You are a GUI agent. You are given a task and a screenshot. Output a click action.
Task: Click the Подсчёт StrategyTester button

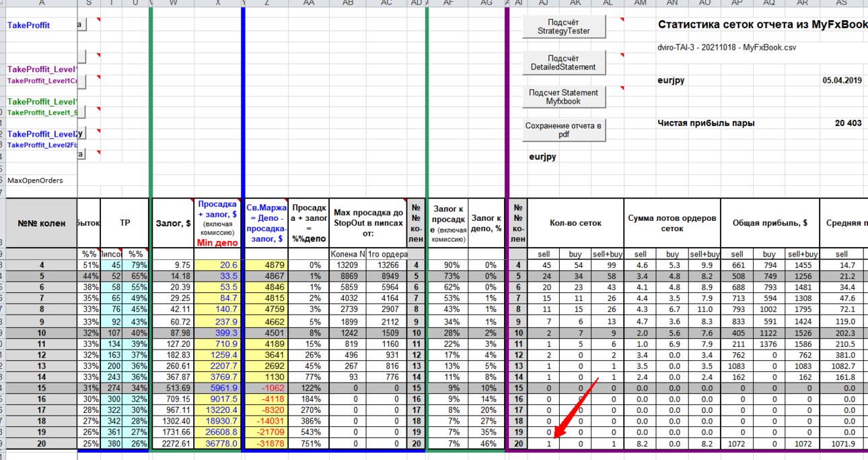[x=565, y=27]
